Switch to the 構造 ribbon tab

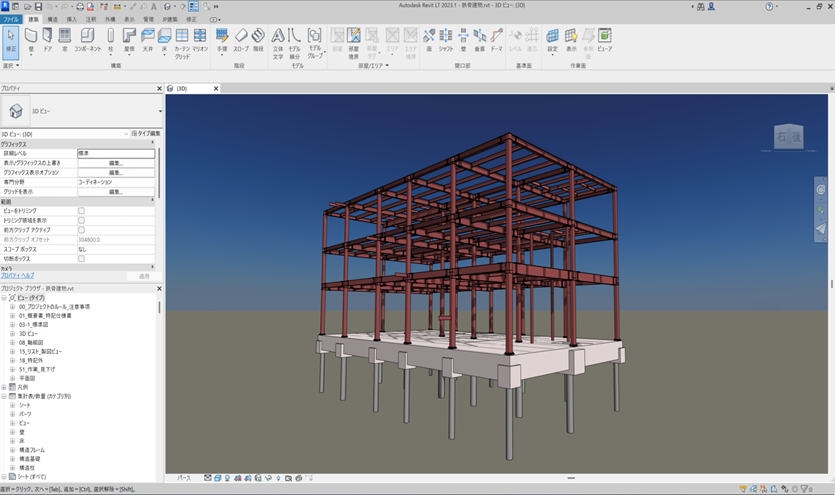53,19
